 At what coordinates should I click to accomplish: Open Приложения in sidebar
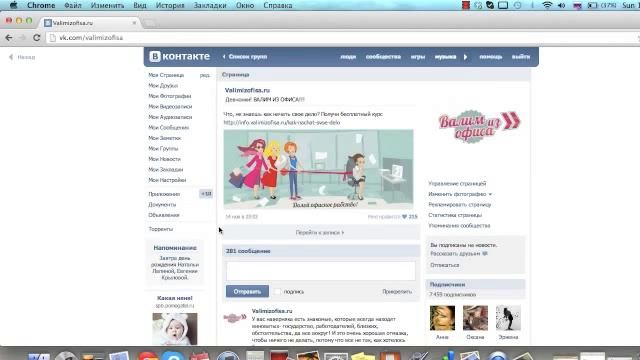164,194
